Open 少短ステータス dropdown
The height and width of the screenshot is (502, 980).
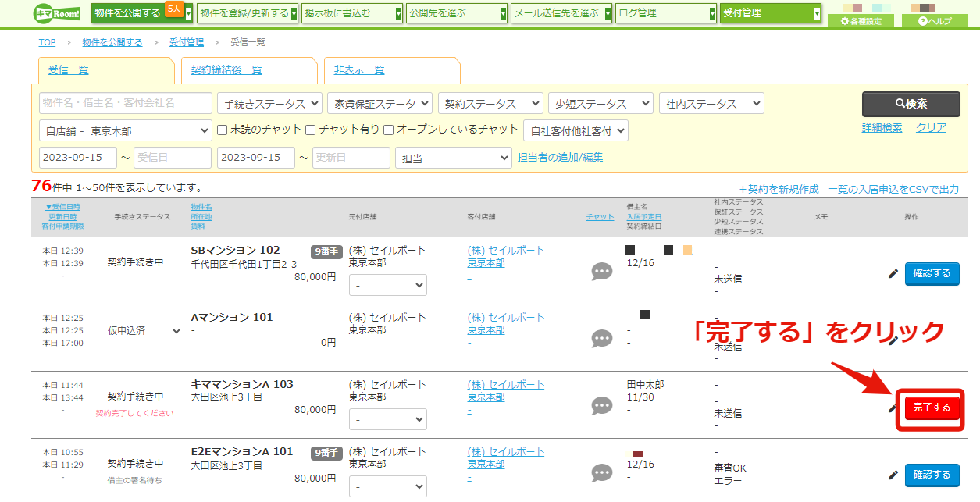[600, 103]
